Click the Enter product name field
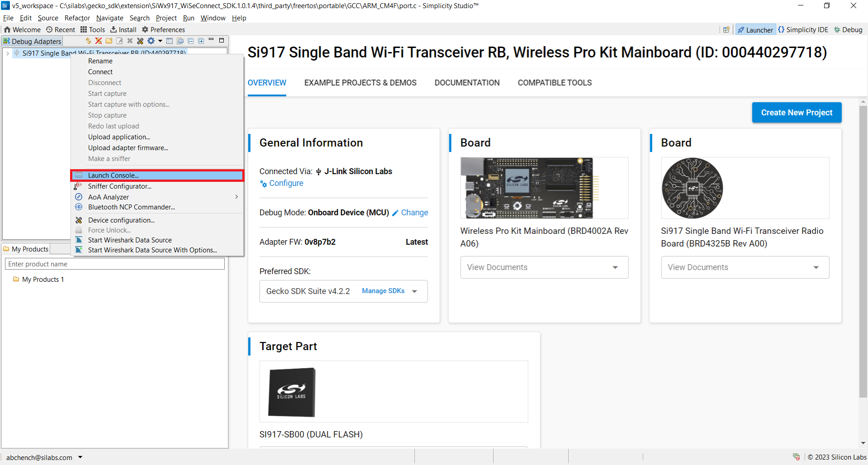868x465 pixels. click(115, 264)
